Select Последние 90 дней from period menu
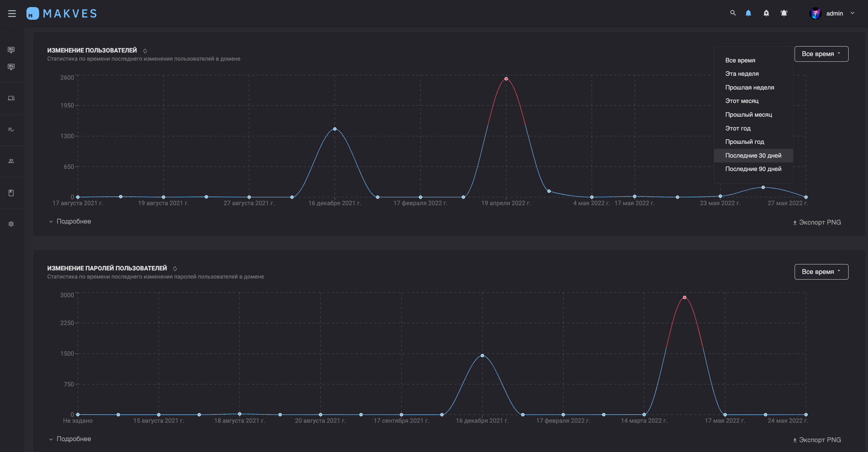Image resolution: width=868 pixels, height=452 pixels. pos(753,169)
